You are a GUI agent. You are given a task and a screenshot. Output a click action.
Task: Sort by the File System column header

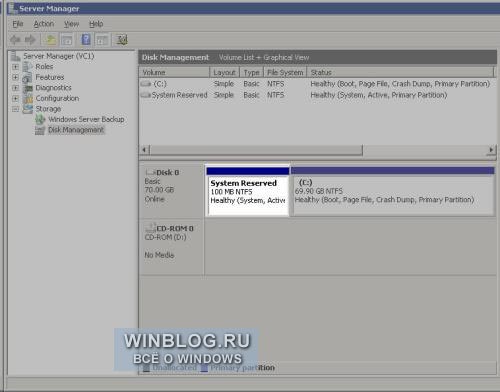pyautogui.click(x=285, y=72)
